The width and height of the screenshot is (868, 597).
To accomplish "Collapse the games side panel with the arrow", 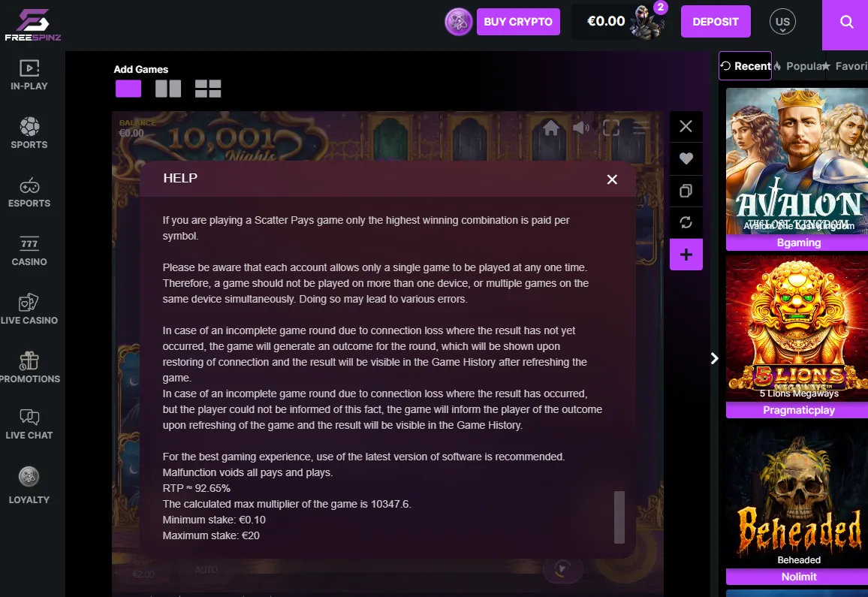I will [x=714, y=358].
